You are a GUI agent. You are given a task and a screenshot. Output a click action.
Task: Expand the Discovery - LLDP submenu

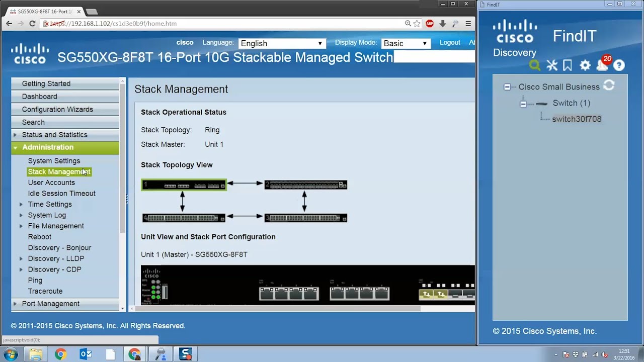(21, 258)
